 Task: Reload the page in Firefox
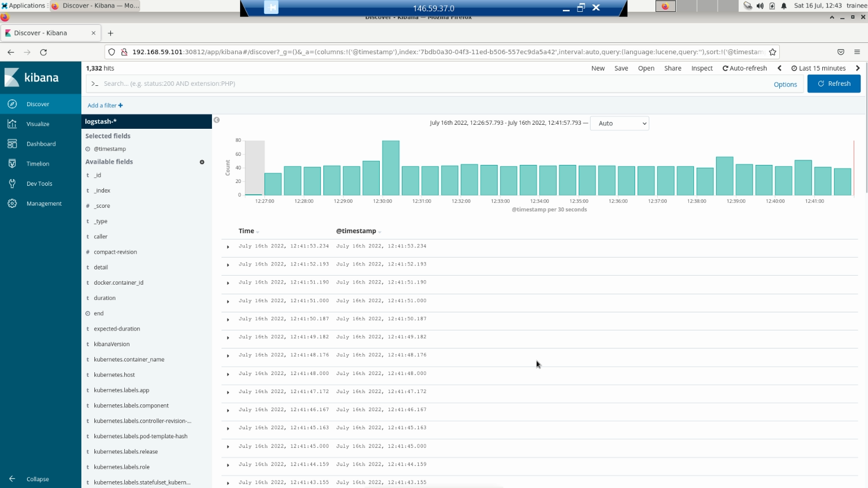[x=44, y=52]
